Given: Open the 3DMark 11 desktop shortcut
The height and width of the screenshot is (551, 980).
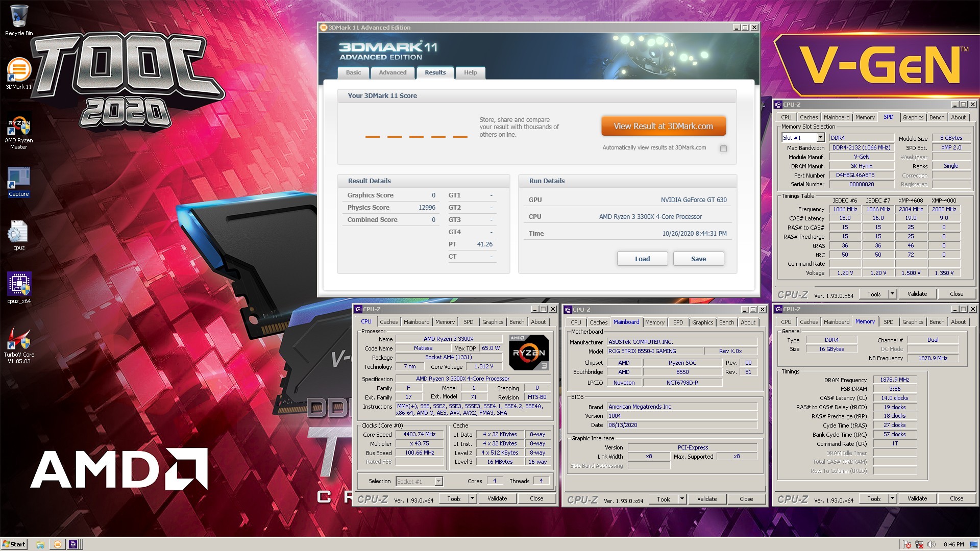Looking at the screenshot, I should point(19,73).
